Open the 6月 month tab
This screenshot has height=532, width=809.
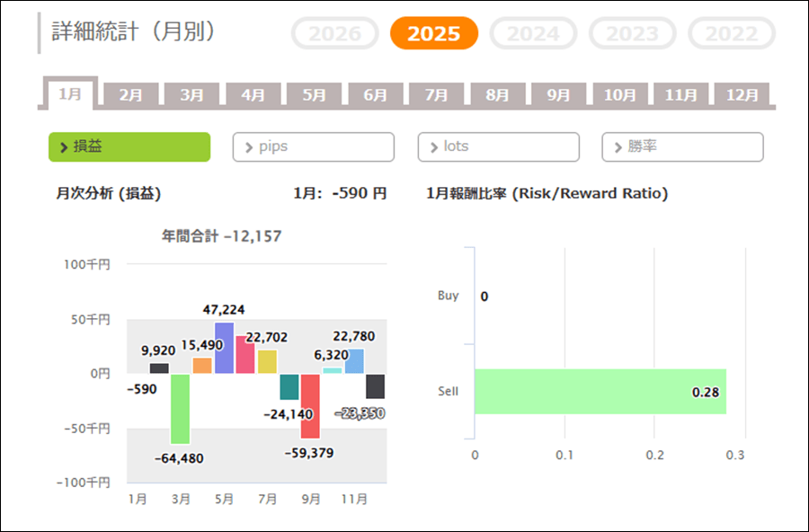point(376,94)
